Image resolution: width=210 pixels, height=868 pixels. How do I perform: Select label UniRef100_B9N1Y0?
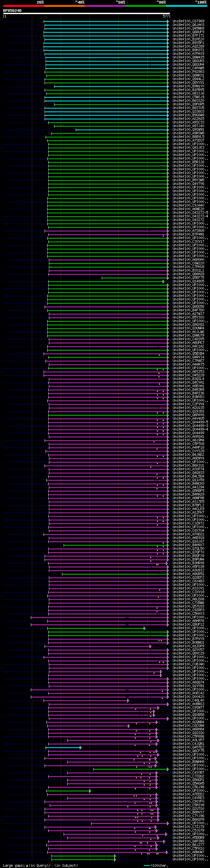[188, 86]
